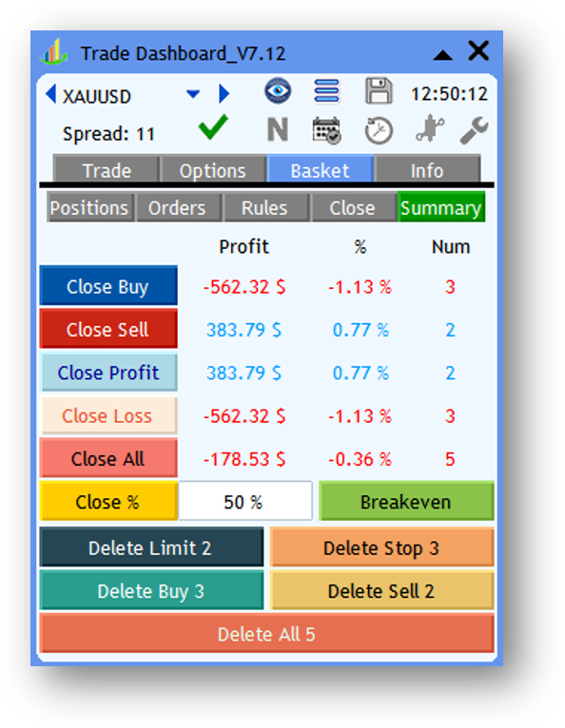This screenshot has height=728, width=565.
Task: Open the XAUUSD symbol dropdown arrow
Action: (193, 94)
